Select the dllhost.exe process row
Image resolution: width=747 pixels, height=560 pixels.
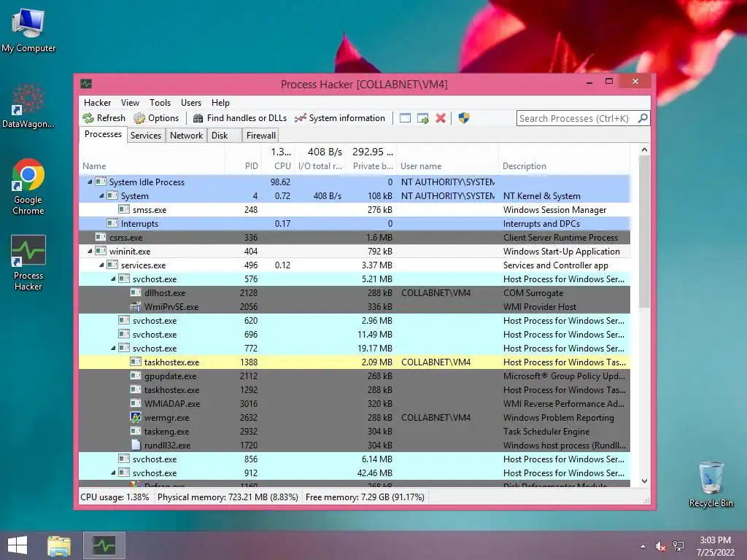click(x=355, y=293)
